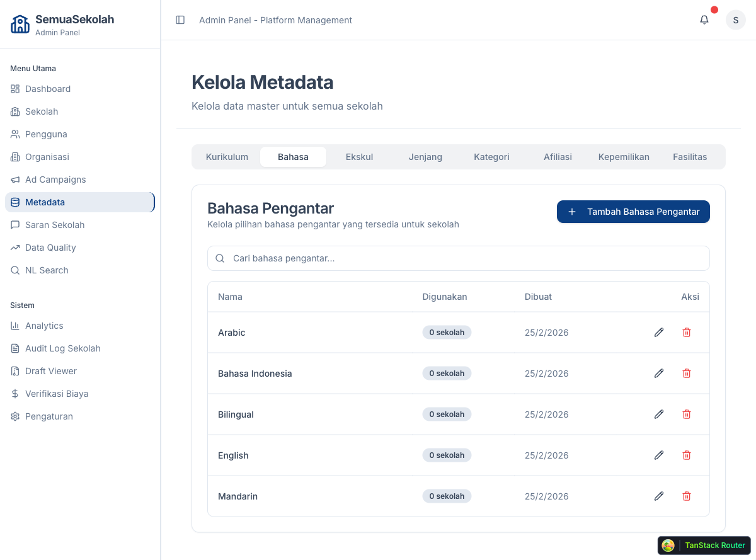Screen dimensions: 756x560
Task: Open the notification bell with red badge
Action: (704, 20)
